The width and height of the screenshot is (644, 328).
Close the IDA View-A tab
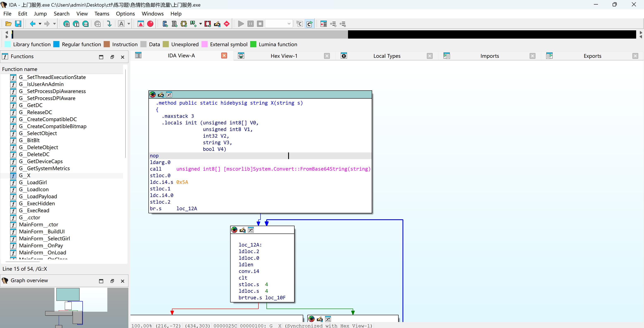pos(224,55)
